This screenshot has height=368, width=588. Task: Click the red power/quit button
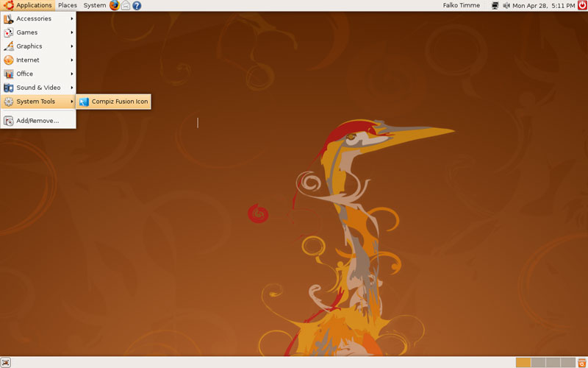[x=582, y=5]
